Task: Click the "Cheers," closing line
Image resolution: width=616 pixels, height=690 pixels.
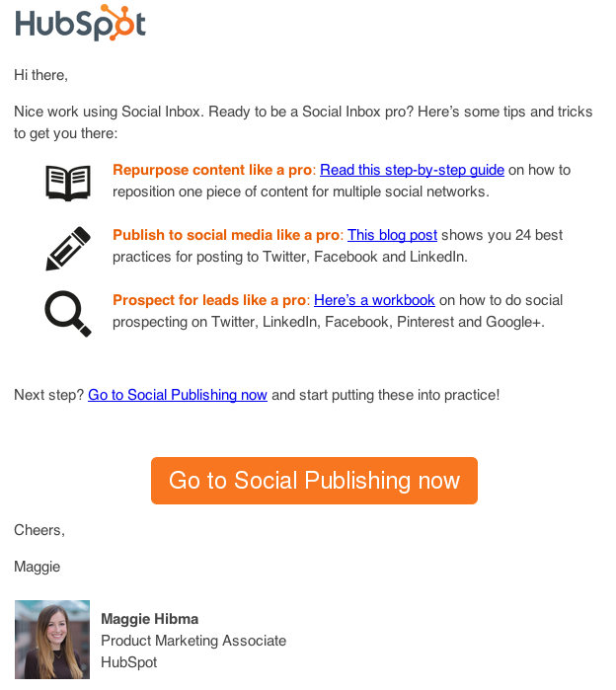Action: (x=39, y=530)
